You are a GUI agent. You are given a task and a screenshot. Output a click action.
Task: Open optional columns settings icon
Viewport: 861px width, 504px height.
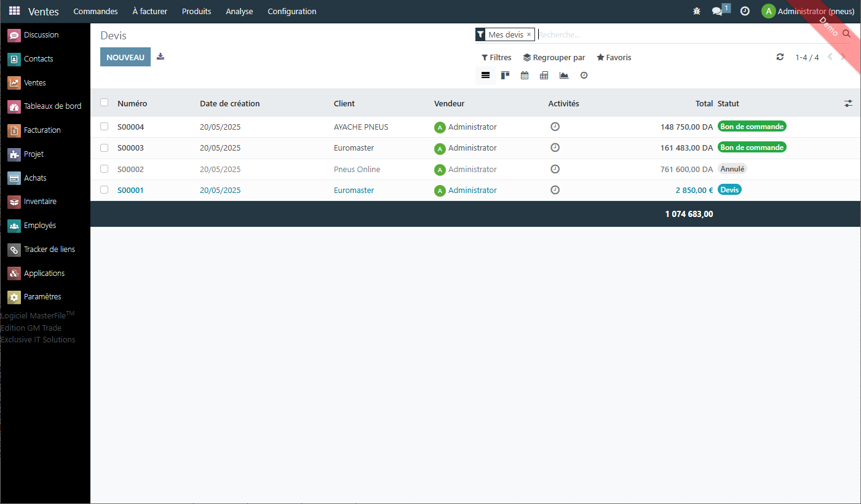848,104
